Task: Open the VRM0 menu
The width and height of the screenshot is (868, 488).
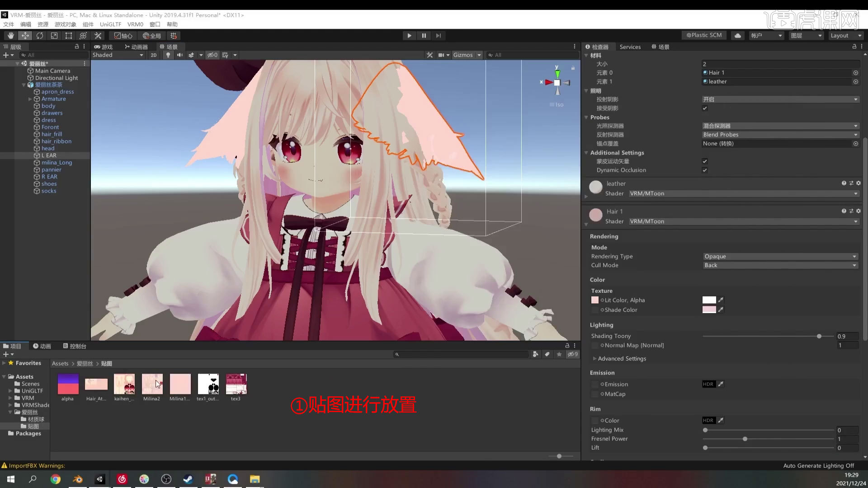Action: click(135, 24)
